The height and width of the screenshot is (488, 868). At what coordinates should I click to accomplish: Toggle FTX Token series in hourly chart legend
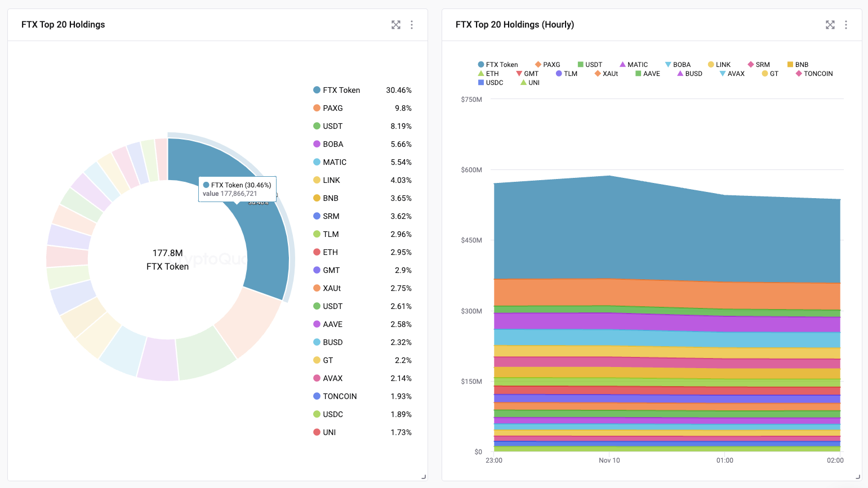[x=498, y=65]
